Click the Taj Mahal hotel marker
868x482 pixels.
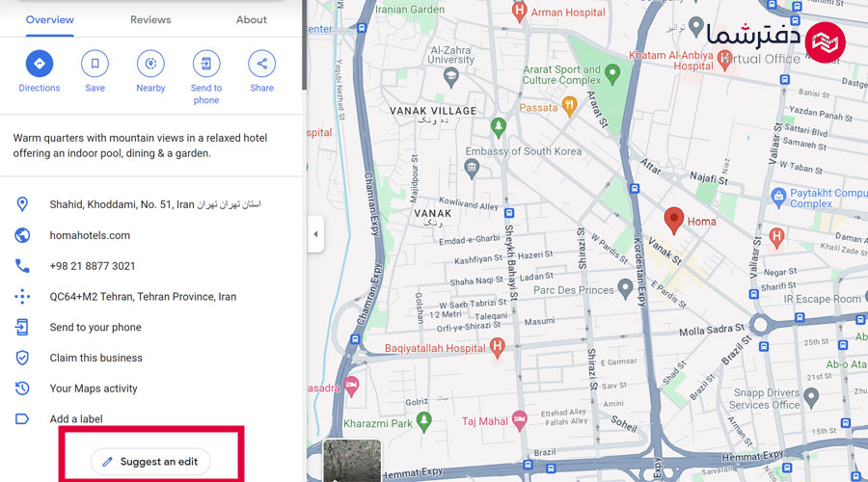coord(519,420)
